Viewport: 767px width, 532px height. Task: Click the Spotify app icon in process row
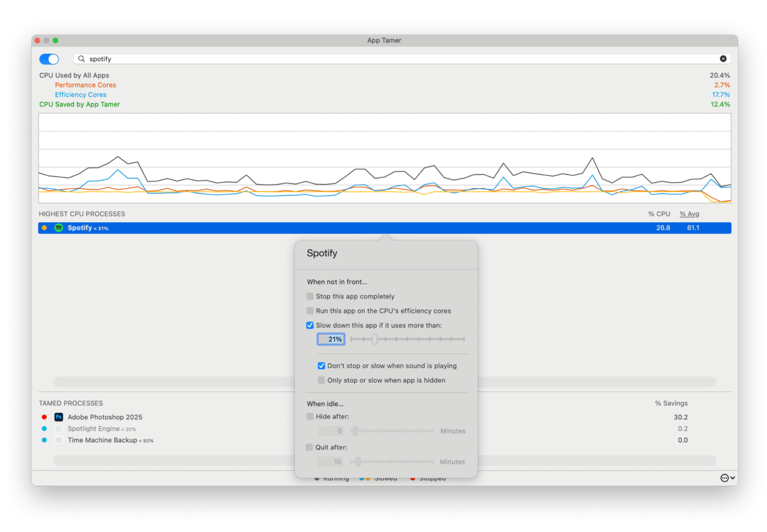point(59,228)
